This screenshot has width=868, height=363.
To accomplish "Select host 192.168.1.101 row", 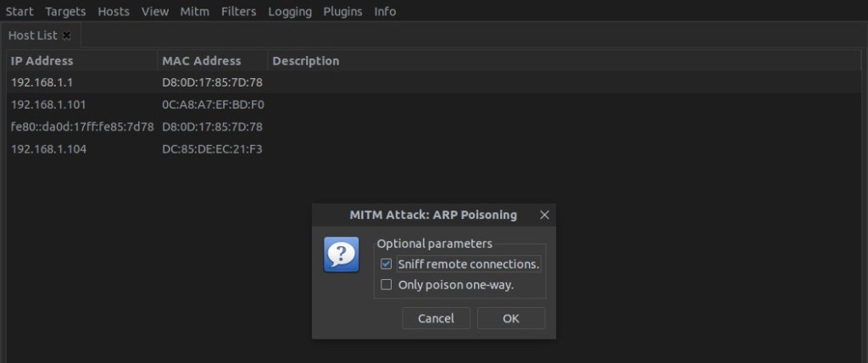I will click(x=49, y=104).
